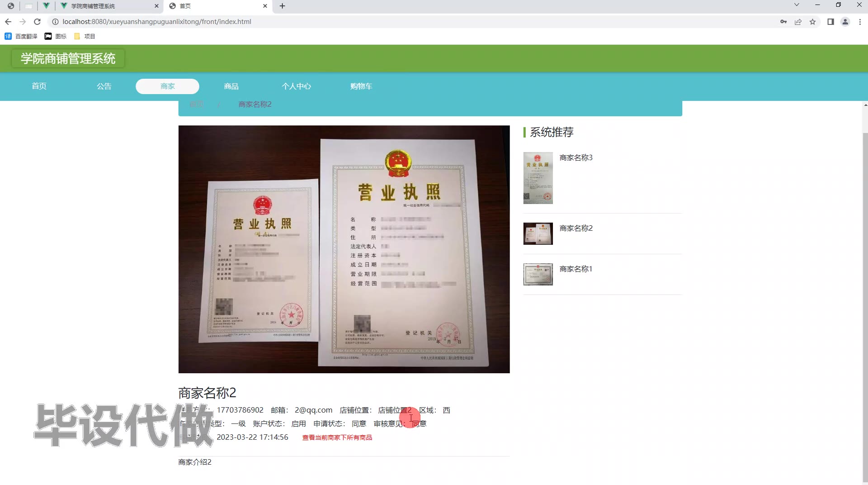Click the large business license image

[x=344, y=249]
